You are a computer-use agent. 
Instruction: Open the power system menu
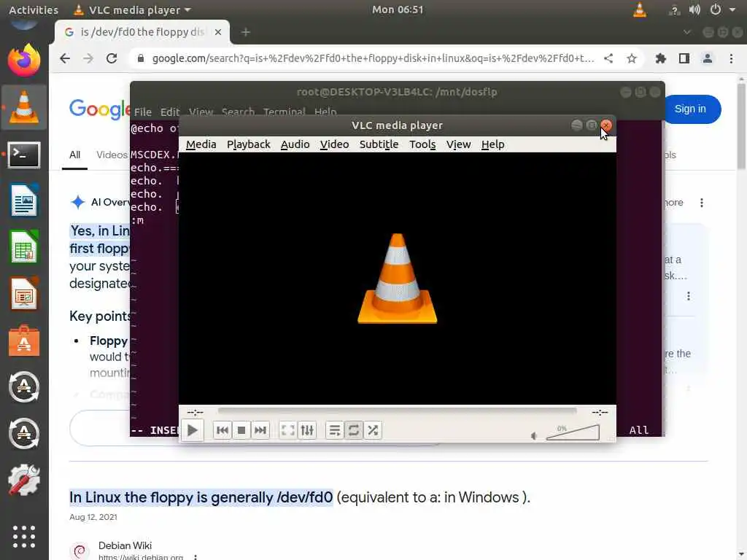coord(716,9)
